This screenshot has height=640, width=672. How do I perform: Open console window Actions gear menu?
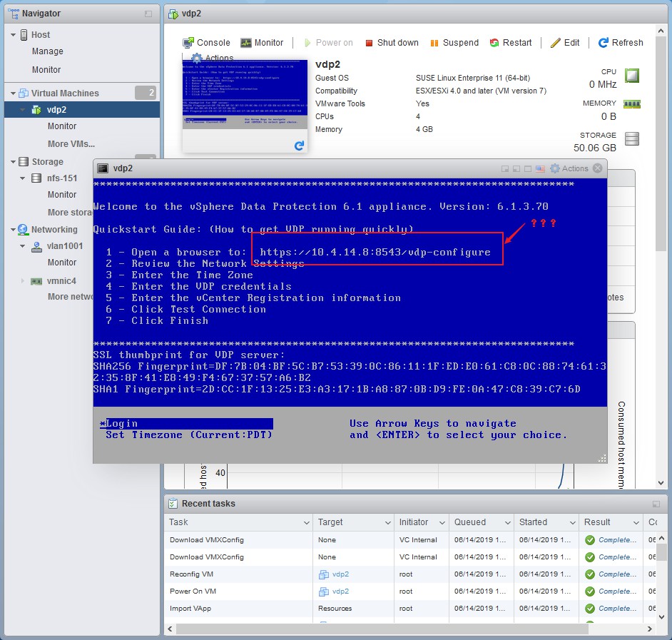[569, 168]
